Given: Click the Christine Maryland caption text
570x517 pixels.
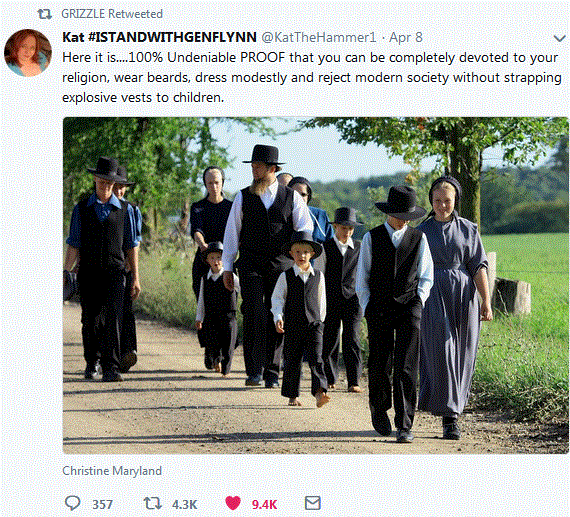Looking at the screenshot, I should point(112,471).
